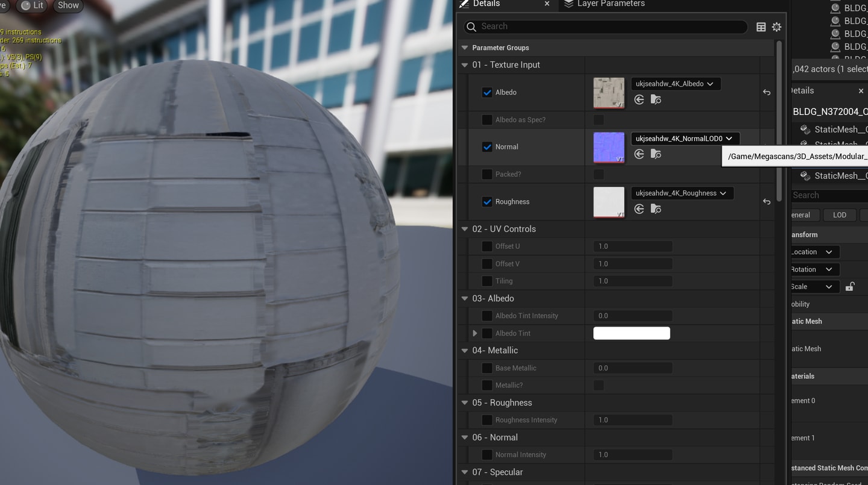
Task: Click the Details panel vertical scrollbar
Action: 779,120
